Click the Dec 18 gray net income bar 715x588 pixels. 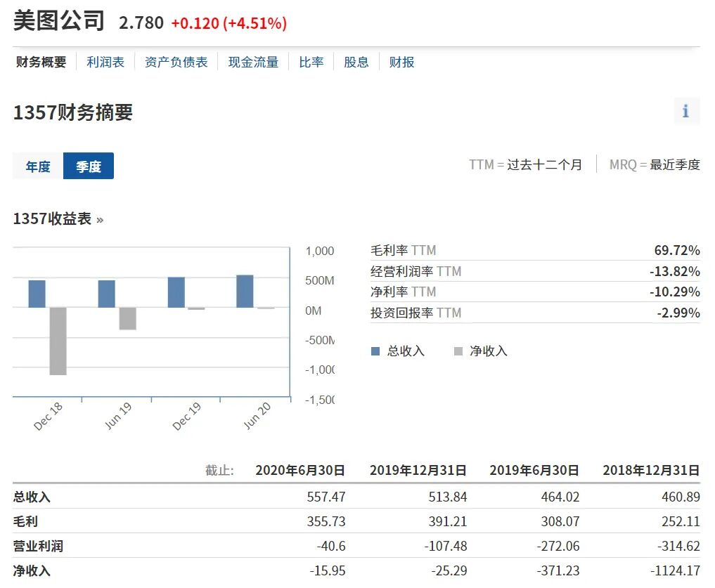click(58, 341)
